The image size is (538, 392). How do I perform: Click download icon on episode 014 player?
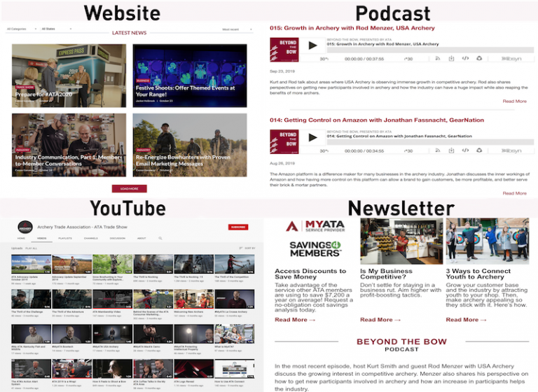(x=450, y=150)
